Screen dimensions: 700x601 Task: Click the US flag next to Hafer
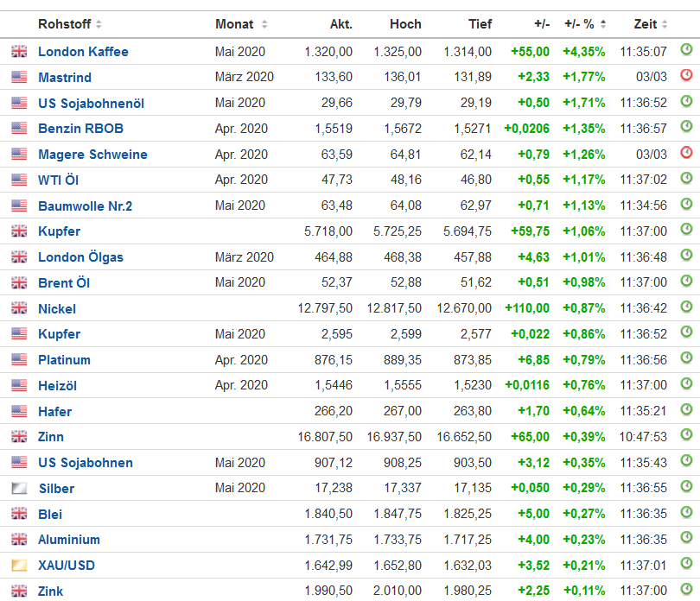pyautogui.click(x=19, y=411)
